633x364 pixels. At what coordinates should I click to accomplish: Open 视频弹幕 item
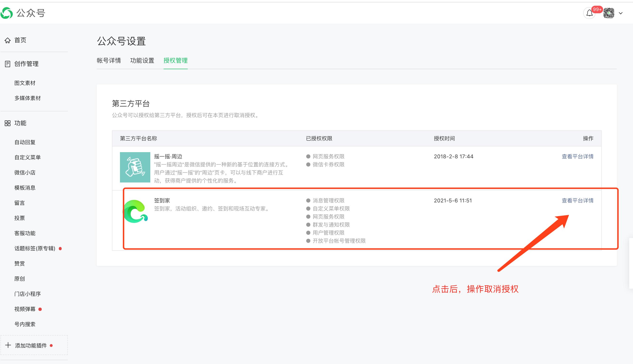25,309
